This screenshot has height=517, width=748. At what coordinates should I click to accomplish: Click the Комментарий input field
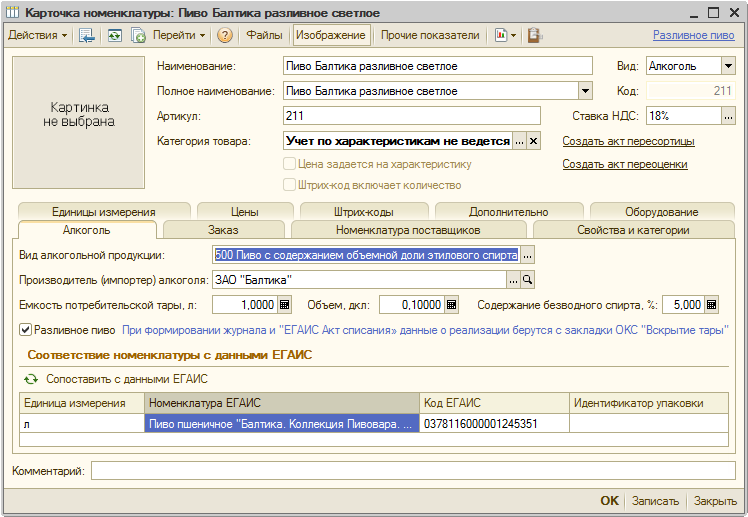[413, 471]
